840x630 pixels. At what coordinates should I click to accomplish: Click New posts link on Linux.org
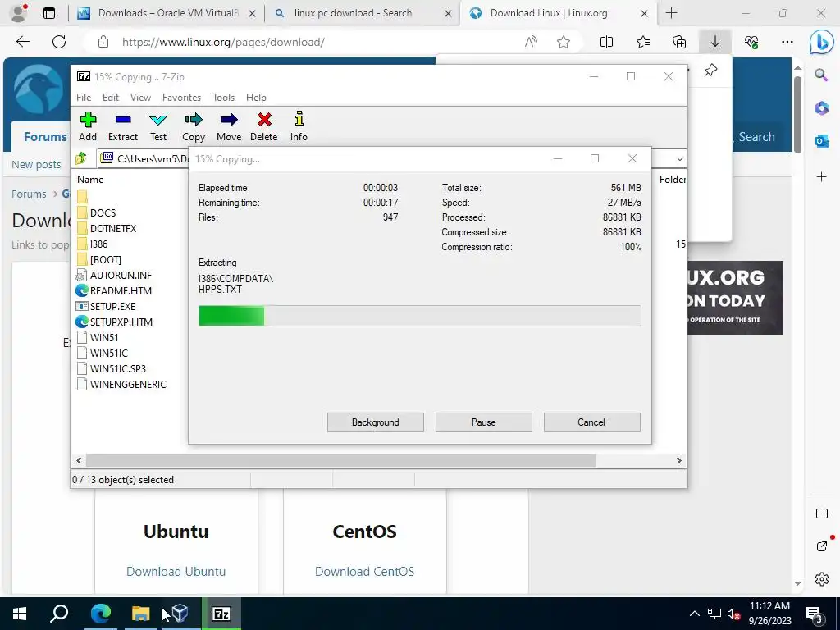tap(36, 164)
